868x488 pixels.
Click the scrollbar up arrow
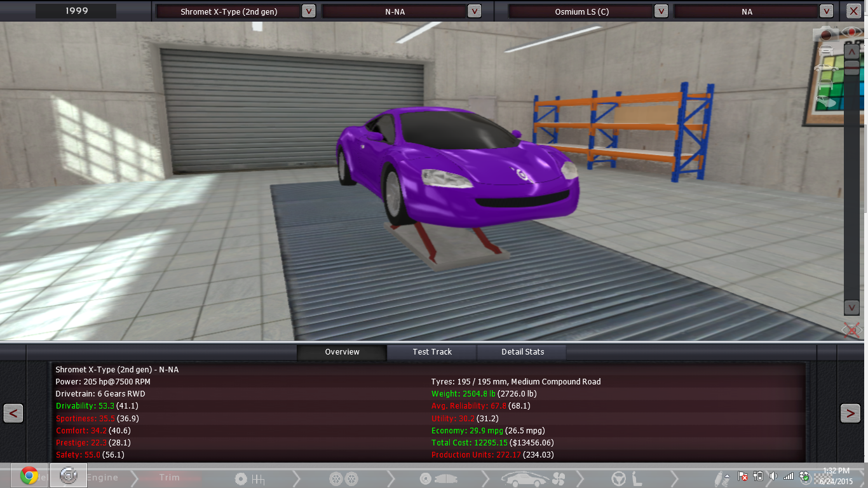point(851,51)
